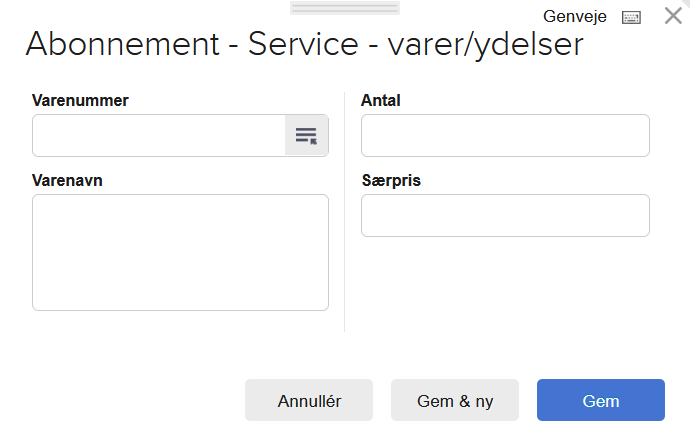
Task: Cancel with the Annullér button
Action: pos(309,400)
